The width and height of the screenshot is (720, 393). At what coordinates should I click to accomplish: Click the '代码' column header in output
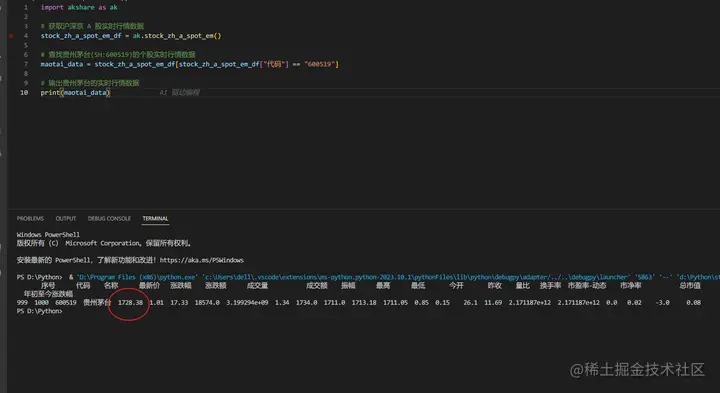click(x=83, y=286)
